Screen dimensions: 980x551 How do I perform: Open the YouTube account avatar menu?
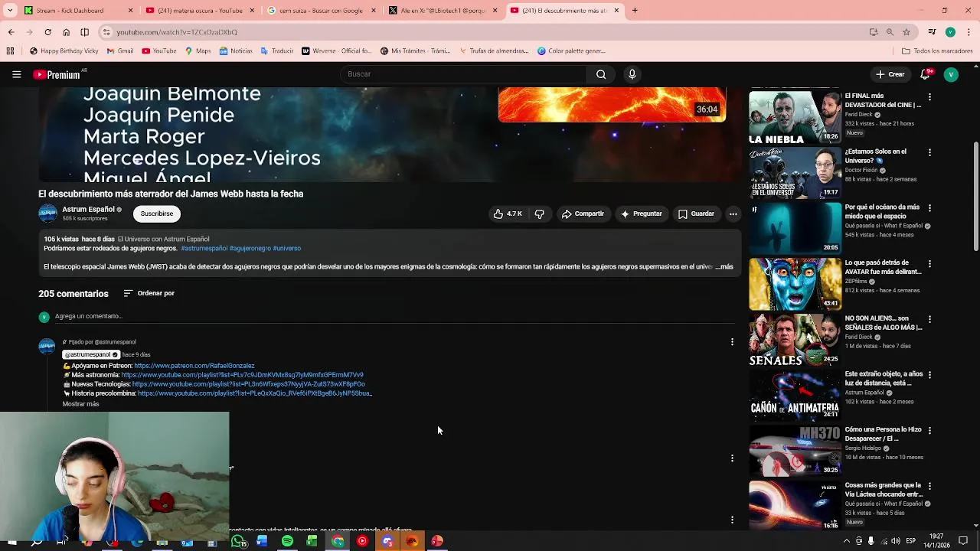[951, 74]
